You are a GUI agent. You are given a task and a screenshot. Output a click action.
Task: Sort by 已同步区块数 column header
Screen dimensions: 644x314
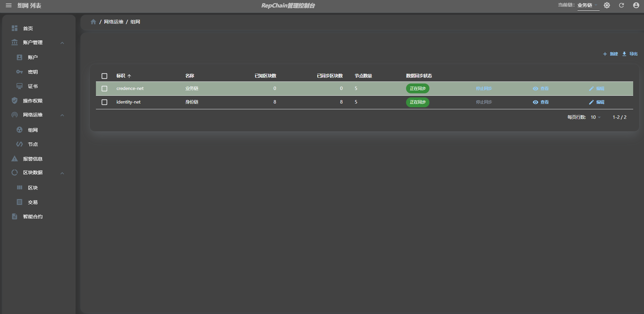pyautogui.click(x=330, y=76)
